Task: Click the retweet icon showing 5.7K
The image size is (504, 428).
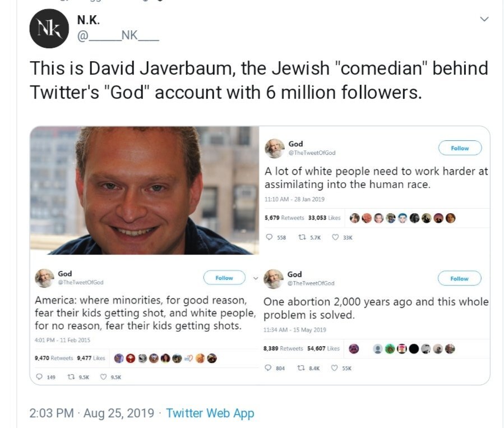Action: 301,237
